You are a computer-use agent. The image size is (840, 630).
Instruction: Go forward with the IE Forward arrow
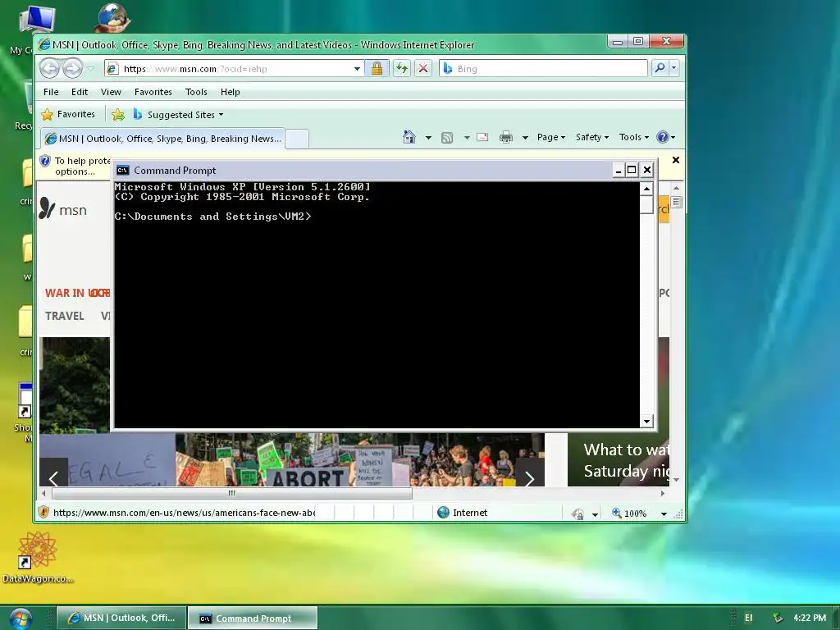tap(72, 68)
